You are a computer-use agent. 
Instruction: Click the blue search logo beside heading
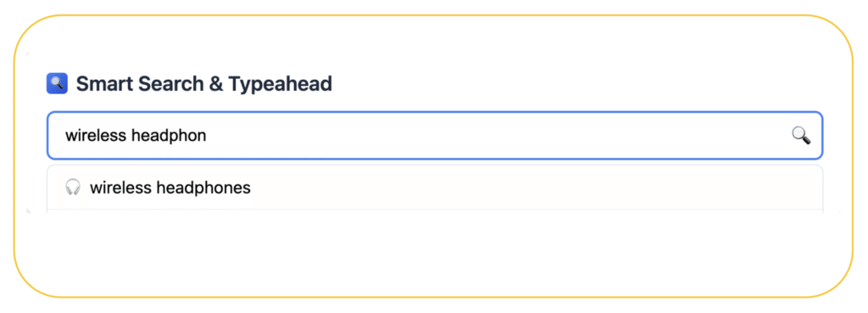57,84
